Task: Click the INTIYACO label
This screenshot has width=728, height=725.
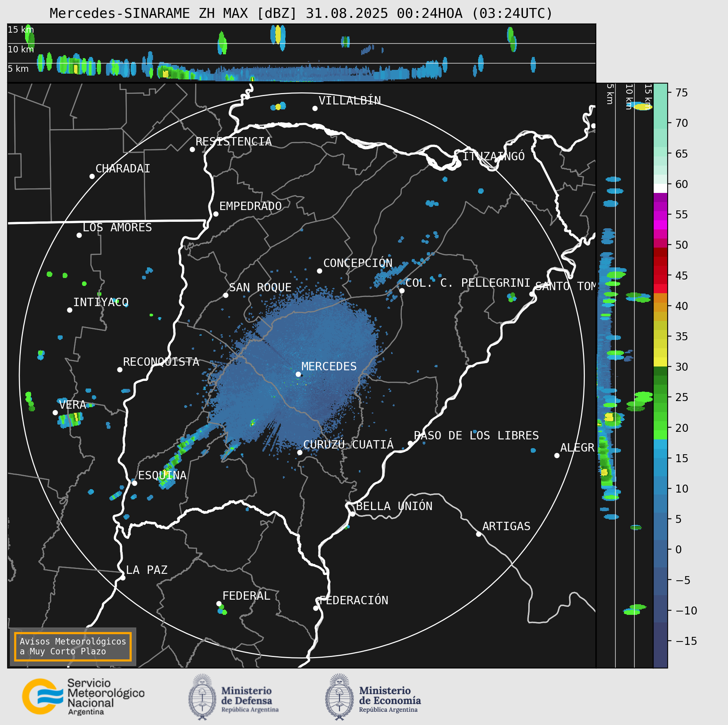Action: click(x=101, y=302)
